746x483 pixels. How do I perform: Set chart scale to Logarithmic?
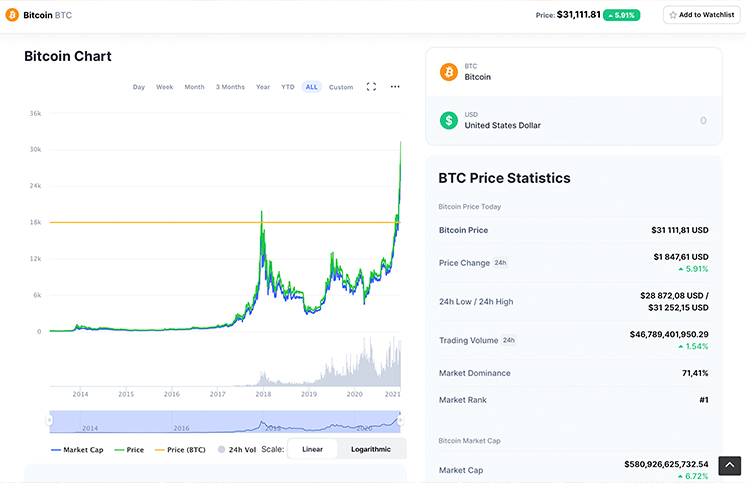[x=371, y=449]
